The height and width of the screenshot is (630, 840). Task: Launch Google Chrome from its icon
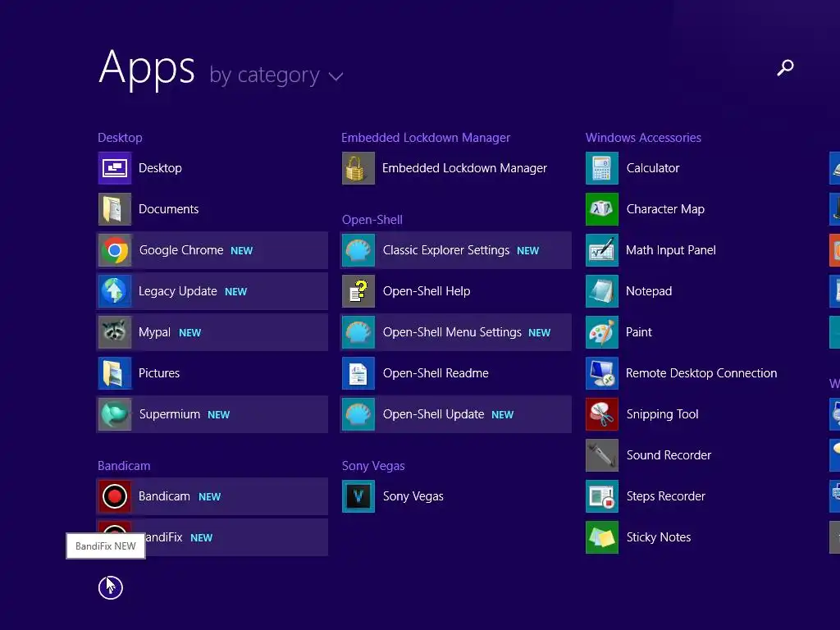pyautogui.click(x=115, y=250)
